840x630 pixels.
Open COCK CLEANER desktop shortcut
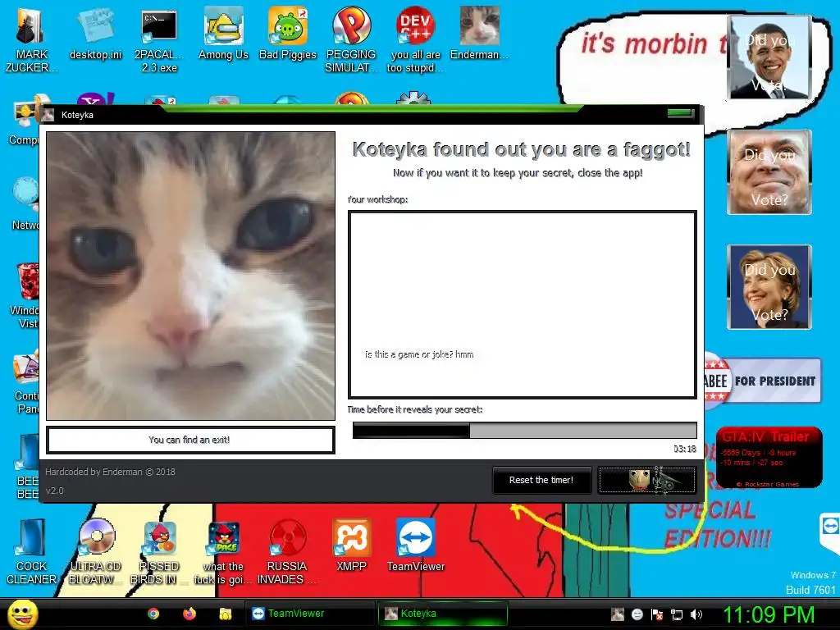pyautogui.click(x=31, y=552)
